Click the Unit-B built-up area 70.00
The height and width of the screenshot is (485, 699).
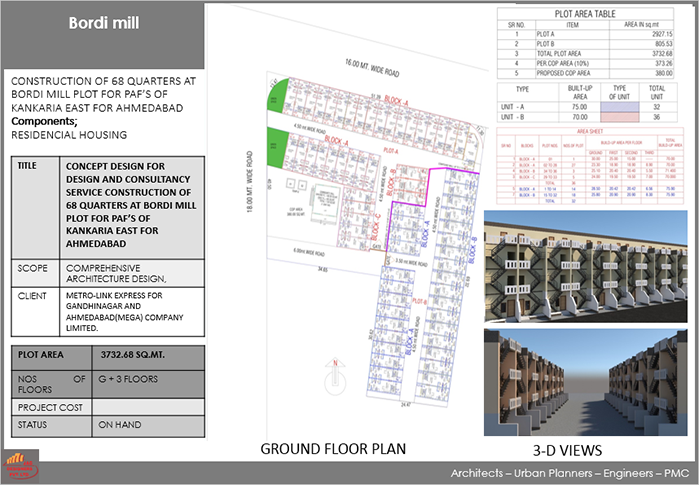click(x=580, y=117)
